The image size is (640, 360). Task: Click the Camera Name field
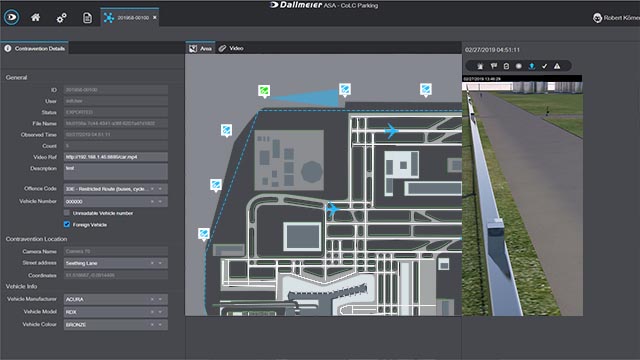pos(116,251)
